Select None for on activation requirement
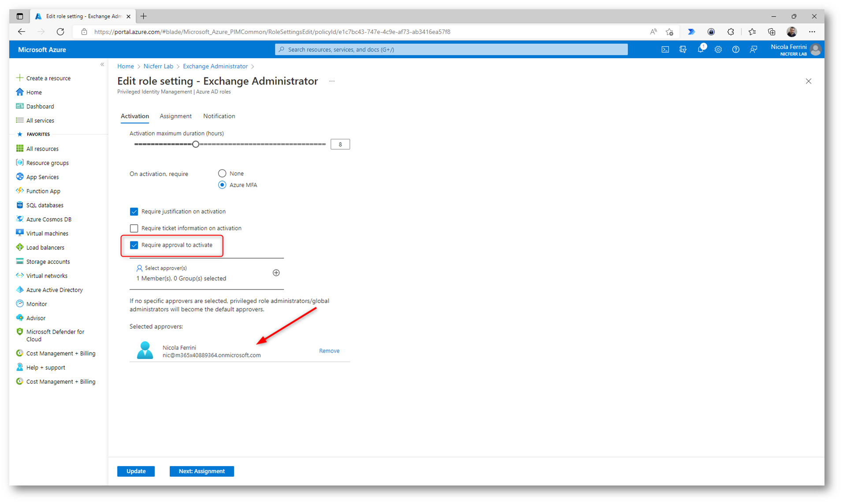This screenshot has height=504, width=843. tap(222, 174)
